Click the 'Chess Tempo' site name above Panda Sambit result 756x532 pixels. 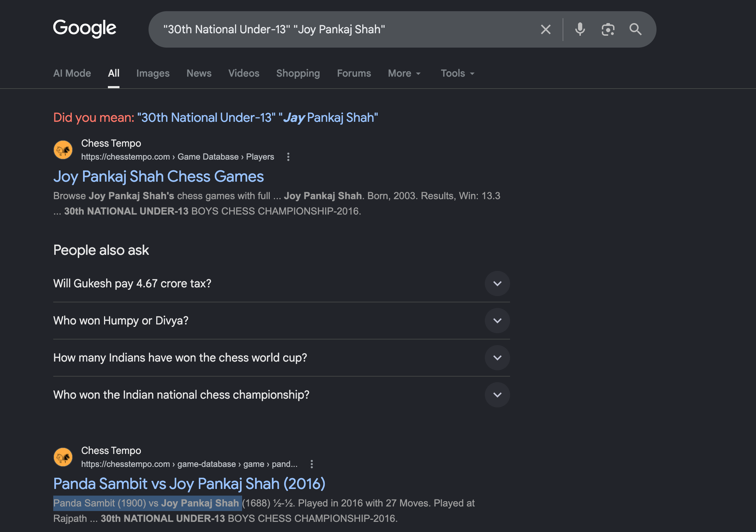pos(111,450)
